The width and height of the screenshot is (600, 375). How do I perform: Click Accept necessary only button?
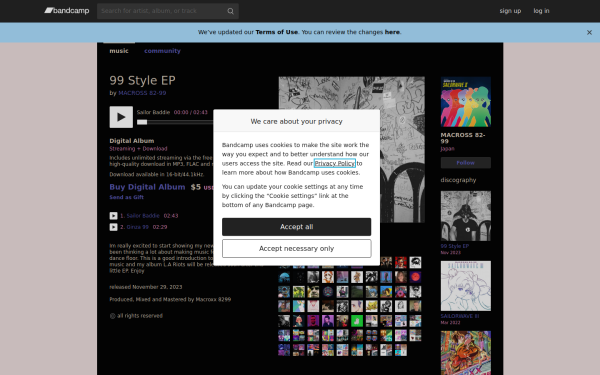pyautogui.click(x=297, y=249)
